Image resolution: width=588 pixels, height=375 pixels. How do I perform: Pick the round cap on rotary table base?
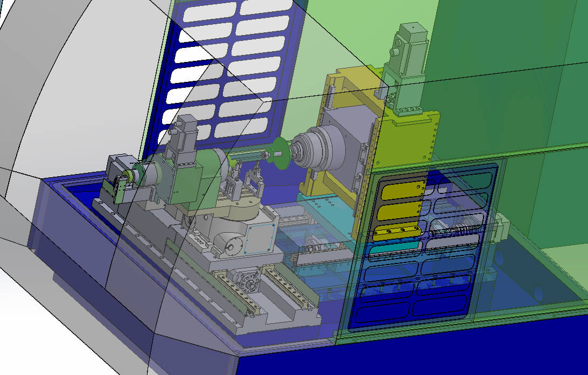click(x=233, y=248)
